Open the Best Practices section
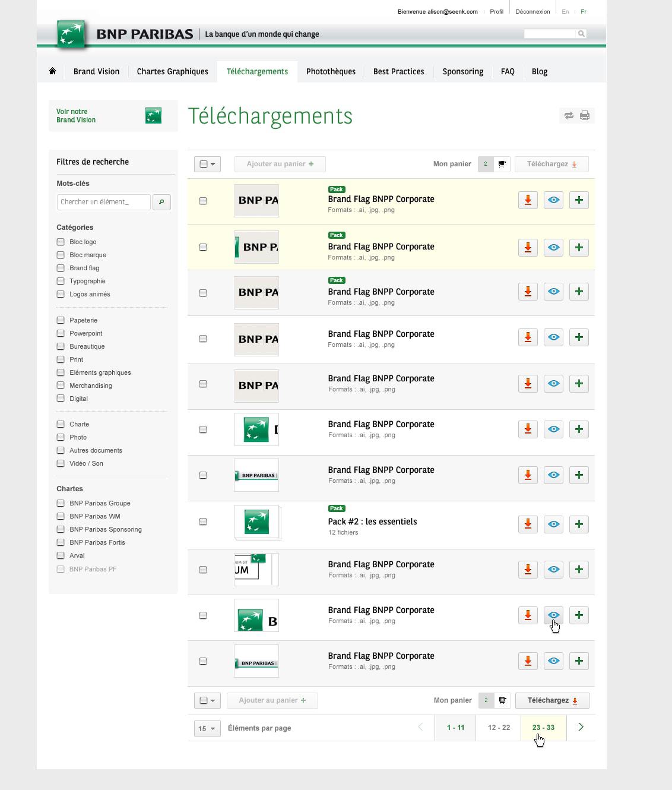Image resolution: width=672 pixels, height=790 pixels. (x=398, y=71)
